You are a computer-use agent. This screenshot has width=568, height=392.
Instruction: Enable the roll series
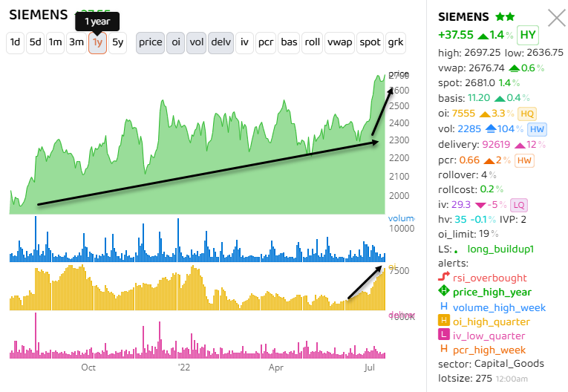(312, 43)
